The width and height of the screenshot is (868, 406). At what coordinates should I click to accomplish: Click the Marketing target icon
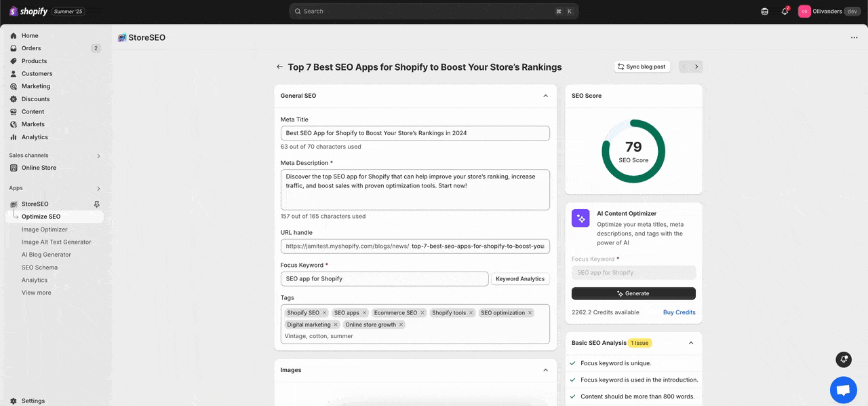click(x=14, y=86)
